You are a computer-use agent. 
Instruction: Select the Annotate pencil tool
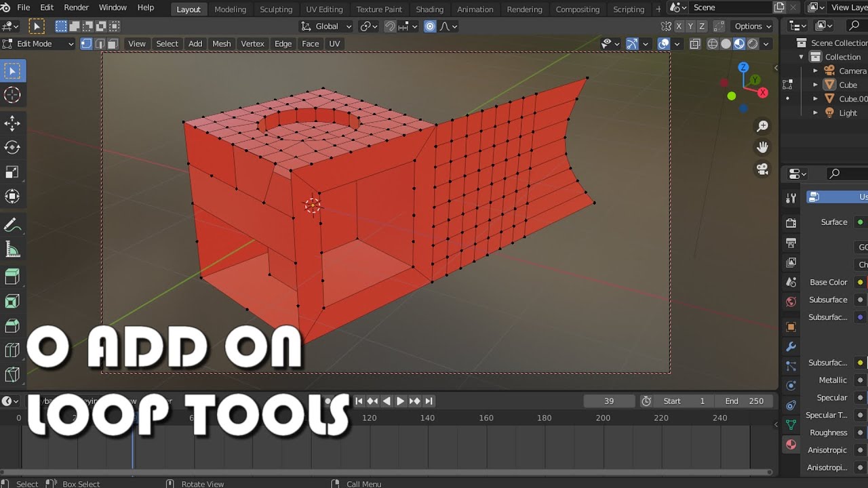click(12, 224)
